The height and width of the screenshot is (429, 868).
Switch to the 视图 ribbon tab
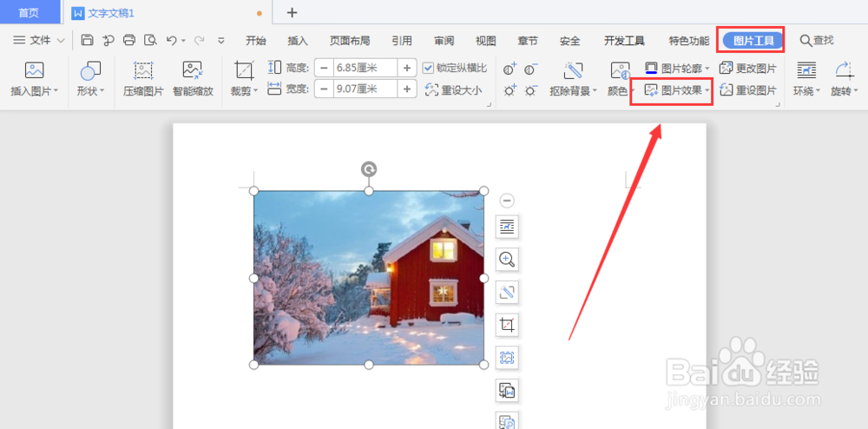coord(485,41)
